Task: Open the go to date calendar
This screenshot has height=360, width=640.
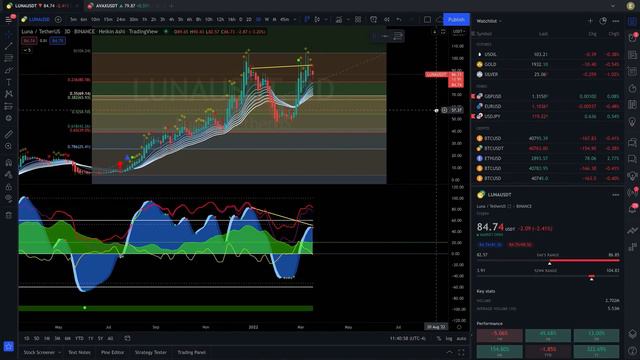Action: coord(127,338)
